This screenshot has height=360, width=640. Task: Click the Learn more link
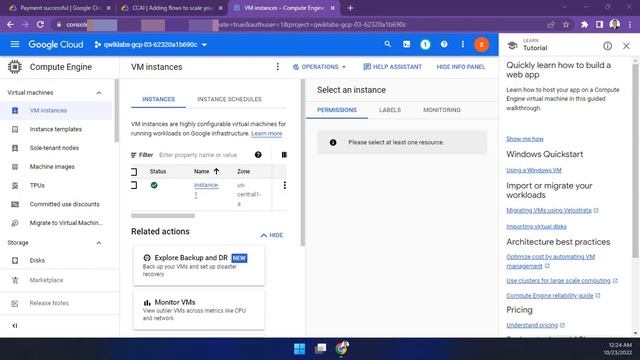[267, 133]
